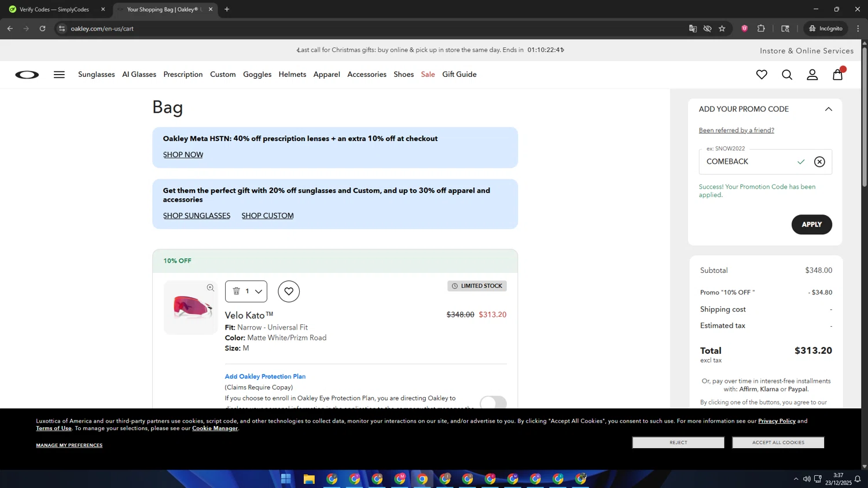
Task: Reload the page
Action: coord(42,28)
